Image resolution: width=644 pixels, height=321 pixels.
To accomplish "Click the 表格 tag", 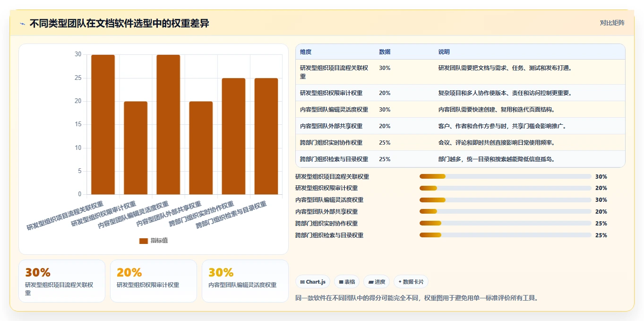I will (347, 282).
